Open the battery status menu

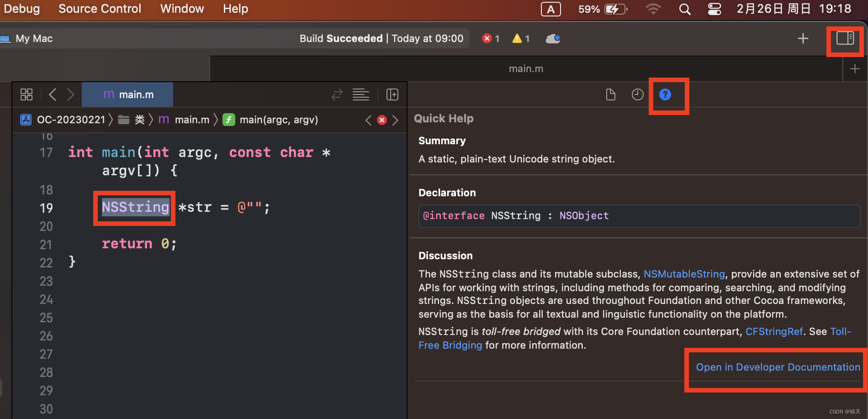pyautogui.click(x=603, y=9)
